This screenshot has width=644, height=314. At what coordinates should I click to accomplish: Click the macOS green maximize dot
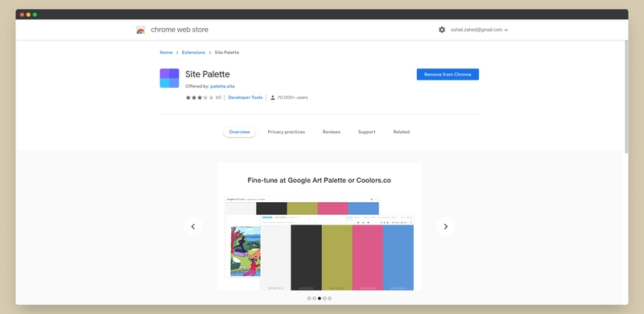click(35, 14)
